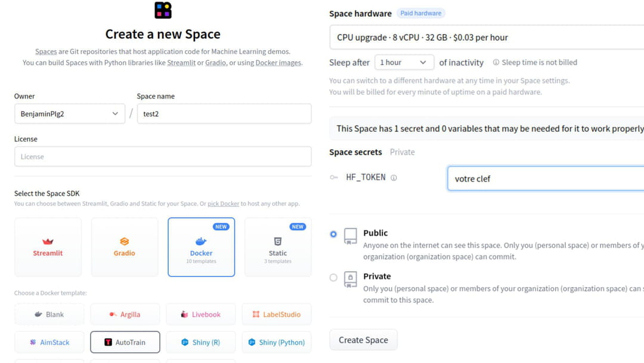Image resolution: width=644 pixels, height=363 pixels.
Task: Click the Select the Space SDK heading
Action: tap(47, 193)
